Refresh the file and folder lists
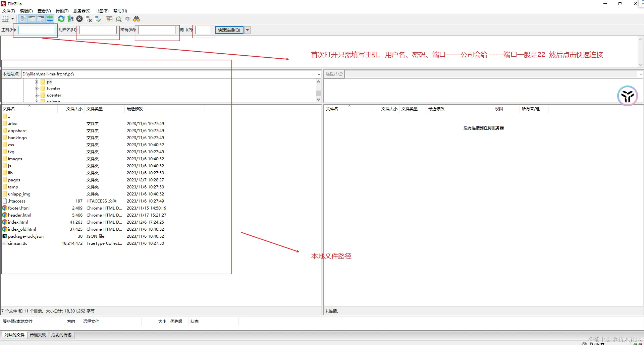The image size is (644, 345). (x=61, y=19)
